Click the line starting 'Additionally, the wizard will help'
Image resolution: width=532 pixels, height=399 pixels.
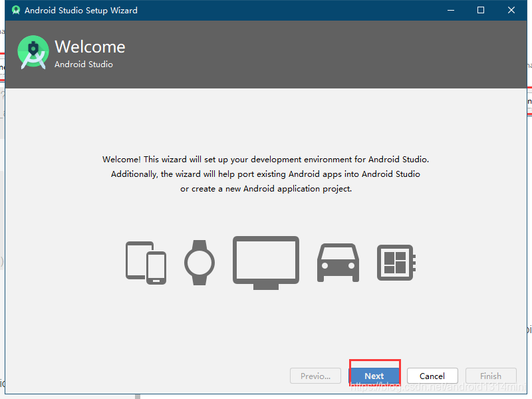(265, 174)
